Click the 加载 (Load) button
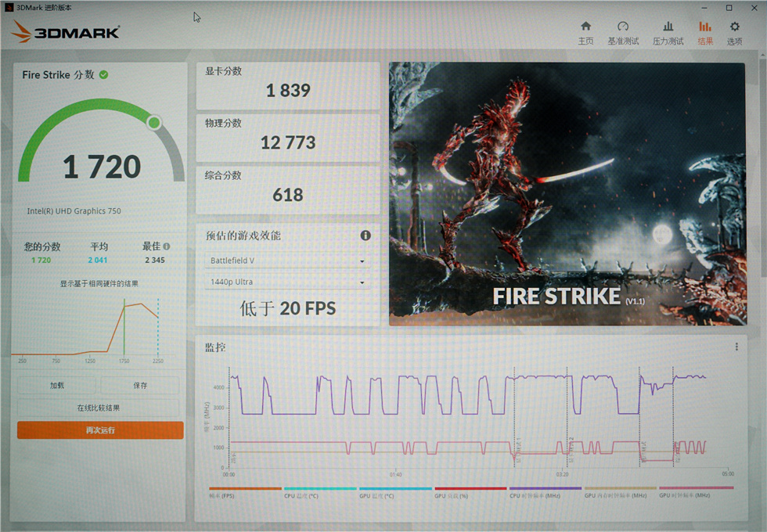The image size is (767, 532). [56, 385]
